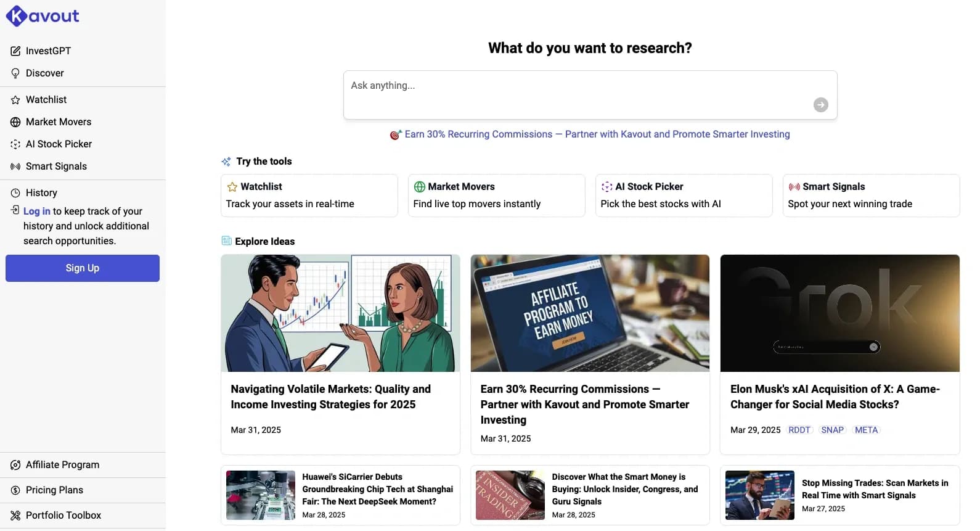Image resolution: width=980 pixels, height=531 pixels.
Task: Click the star icon on the Watchlist tool card
Action: click(x=232, y=187)
